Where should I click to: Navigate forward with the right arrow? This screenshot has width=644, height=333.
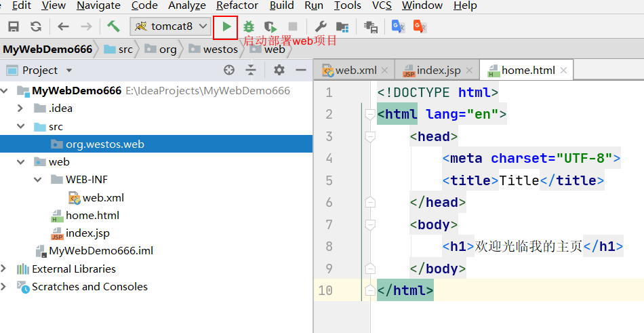[86, 26]
